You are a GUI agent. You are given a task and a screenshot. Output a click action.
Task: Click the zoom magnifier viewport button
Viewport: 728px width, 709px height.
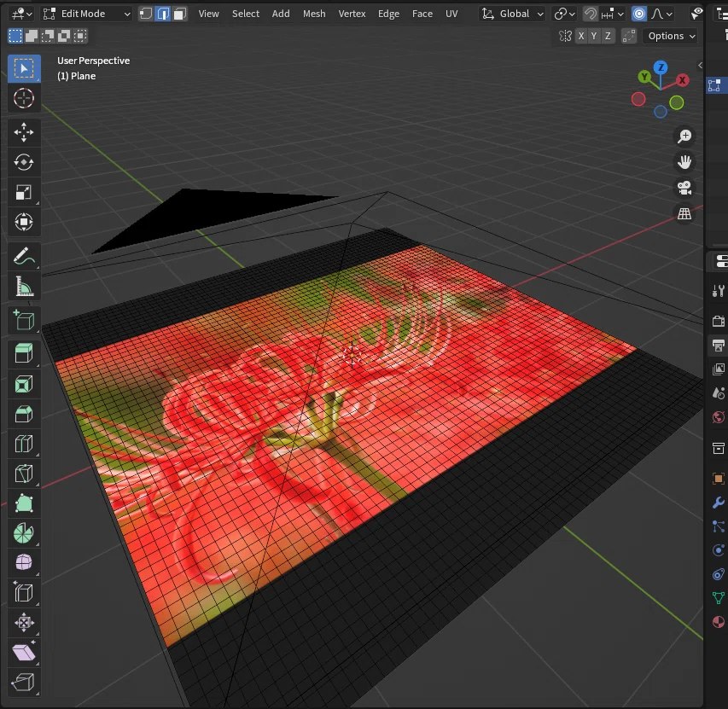point(684,136)
